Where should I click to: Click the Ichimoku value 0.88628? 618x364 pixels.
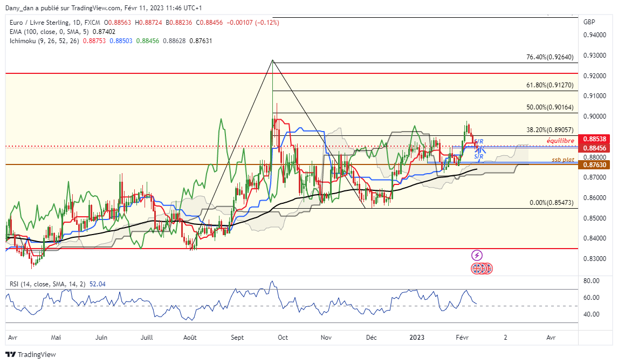tap(174, 40)
